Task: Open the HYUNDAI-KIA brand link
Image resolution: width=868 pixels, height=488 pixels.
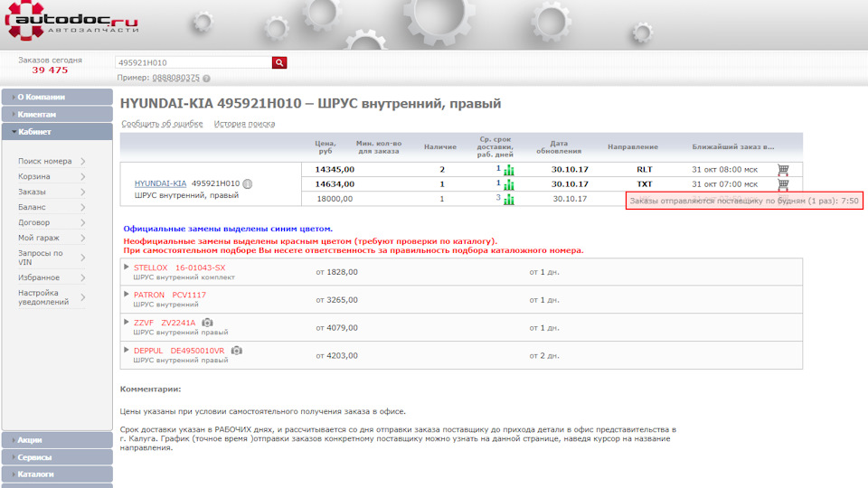Action: [160, 183]
